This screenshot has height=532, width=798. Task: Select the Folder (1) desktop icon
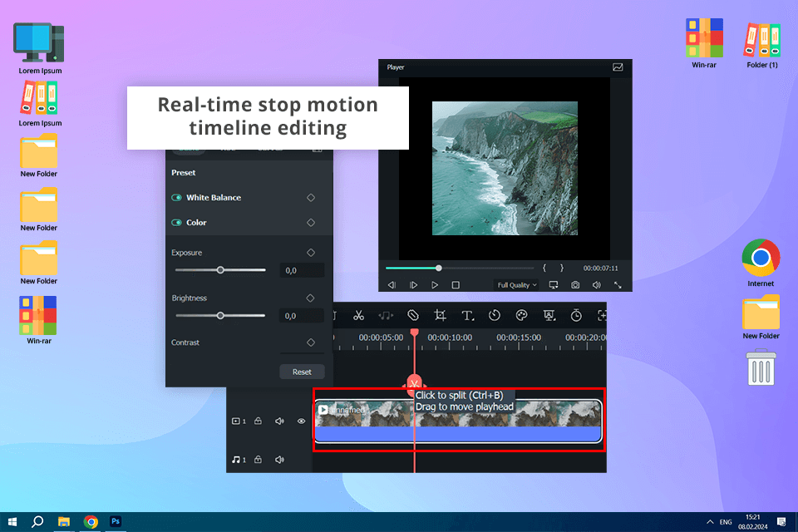762,45
